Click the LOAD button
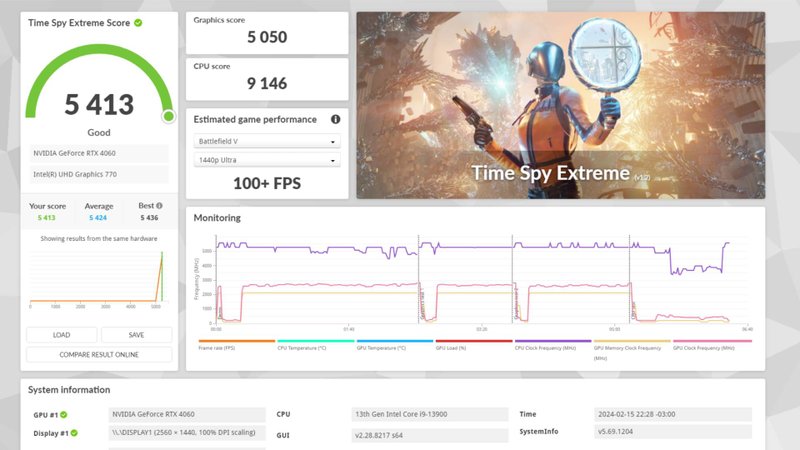 61,335
